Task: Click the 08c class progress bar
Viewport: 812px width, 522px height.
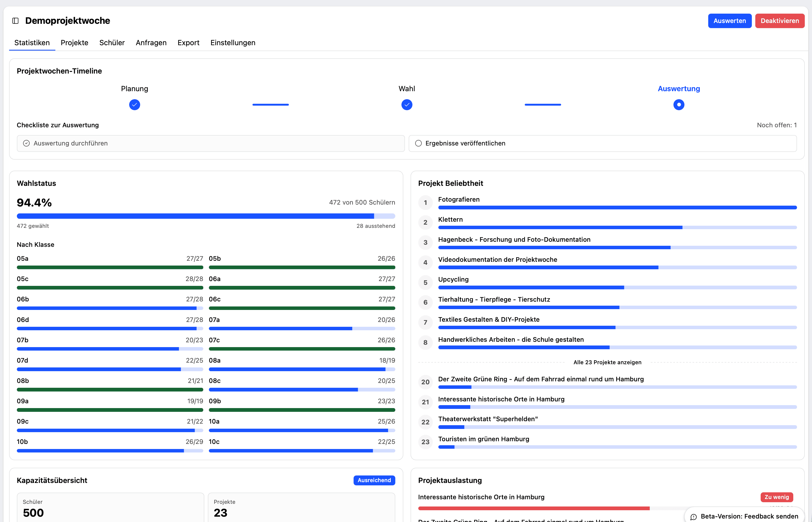Action: pyautogui.click(x=302, y=389)
